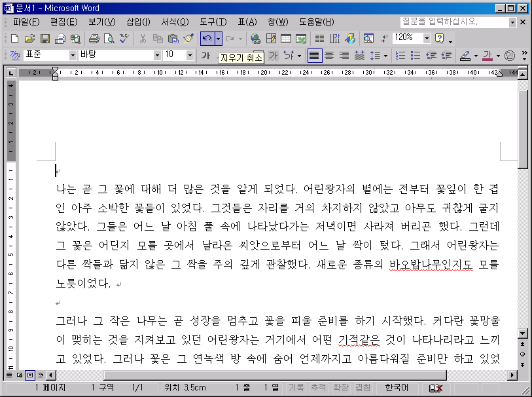Open the 삽입(I) menu
Viewport: 532px width, 397px height.
[x=137, y=22]
